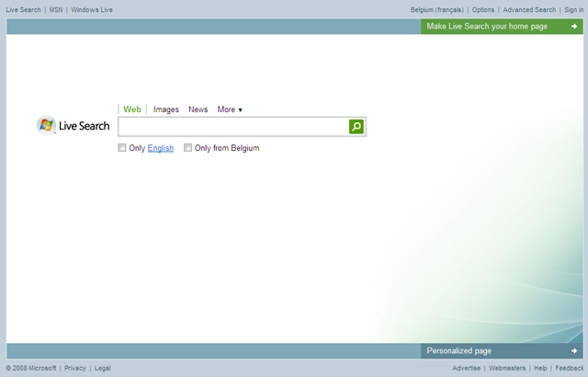The width and height of the screenshot is (588, 377).
Task: Select the Web search tab
Action: pos(132,109)
